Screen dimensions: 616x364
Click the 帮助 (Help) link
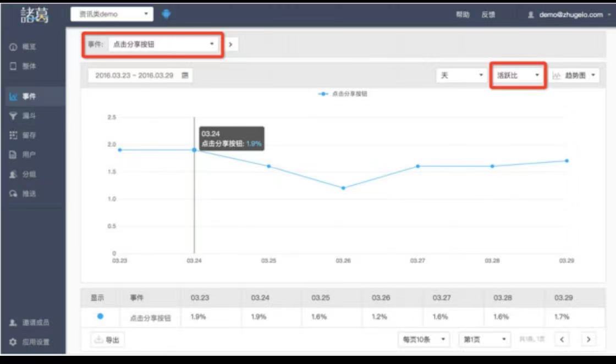462,14
